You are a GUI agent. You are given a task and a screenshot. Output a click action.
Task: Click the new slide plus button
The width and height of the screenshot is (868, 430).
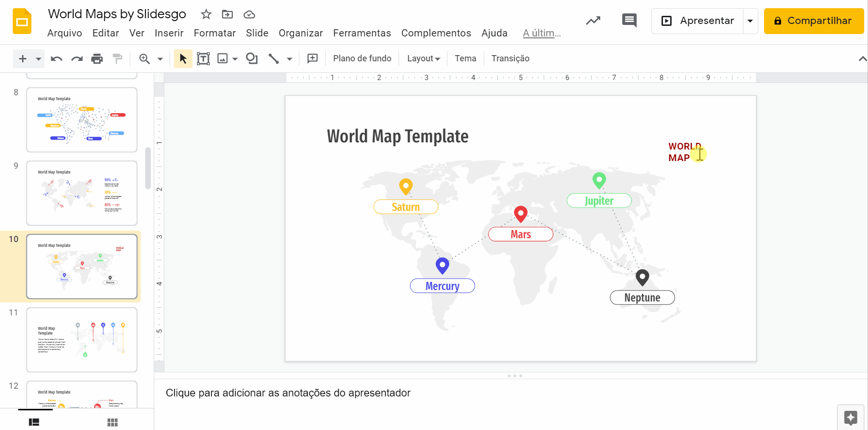pyautogui.click(x=23, y=58)
